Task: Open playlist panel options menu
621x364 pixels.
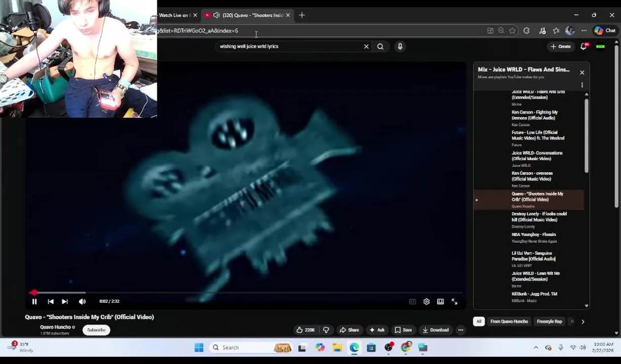Action: (x=582, y=85)
